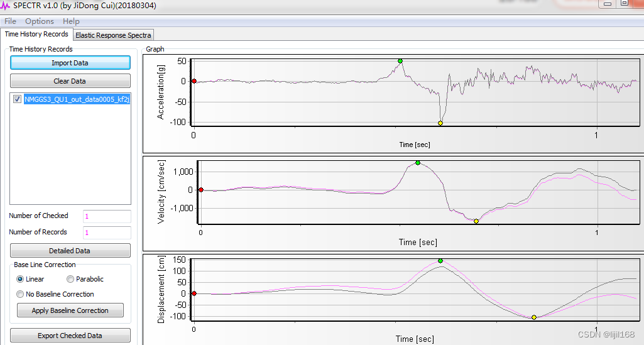Click the SPECTR app icon in title bar
The width and height of the screenshot is (644, 345).
pos(6,6)
